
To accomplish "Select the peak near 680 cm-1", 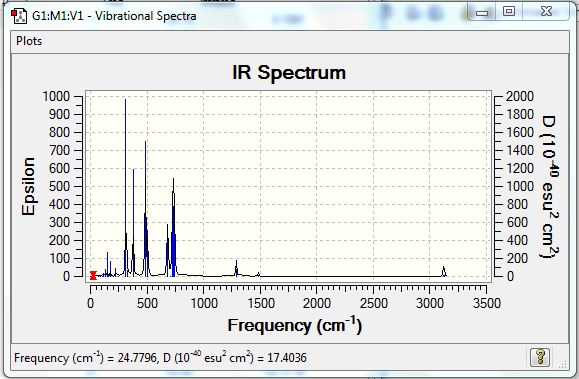I will [x=168, y=250].
